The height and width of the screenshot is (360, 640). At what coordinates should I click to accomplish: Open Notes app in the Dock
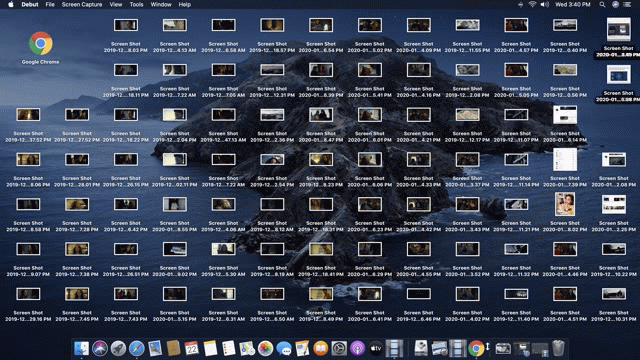pos(210,349)
